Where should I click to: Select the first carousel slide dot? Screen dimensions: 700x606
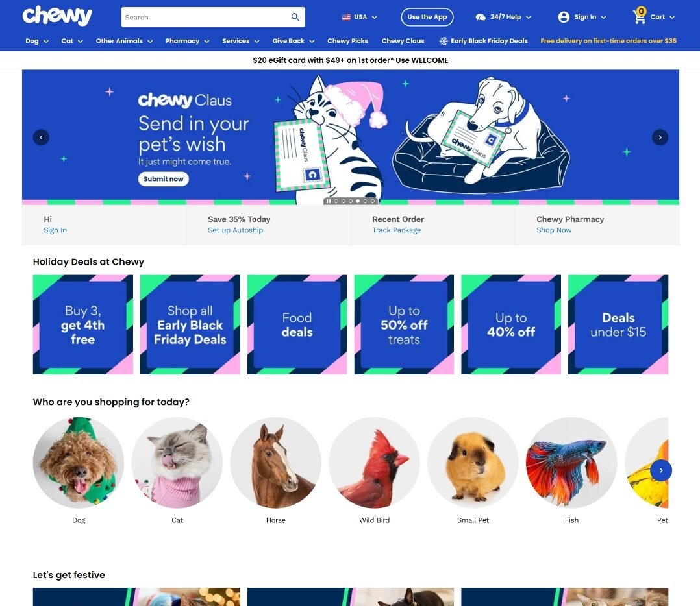point(336,201)
